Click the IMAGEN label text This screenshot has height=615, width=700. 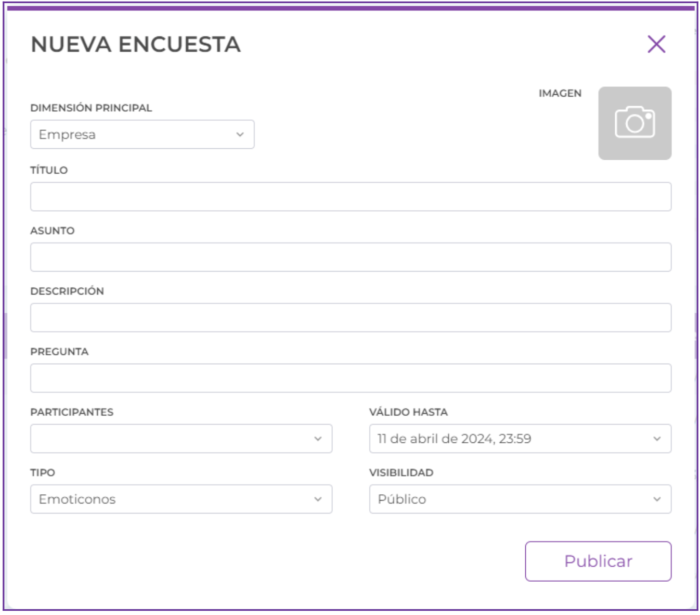(560, 93)
